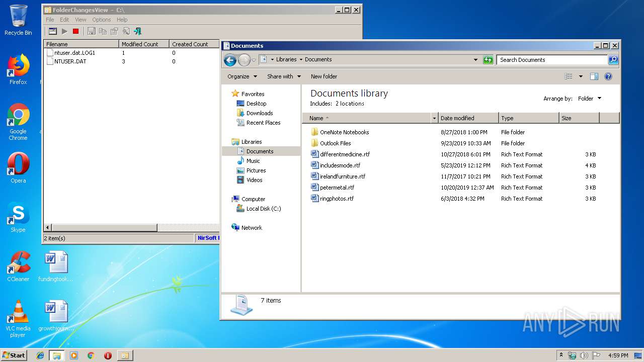Viewport: 644px width, 362px height.
Task: Open the Help menu in FolderChangesView
Action: click(x=122, y=20)
